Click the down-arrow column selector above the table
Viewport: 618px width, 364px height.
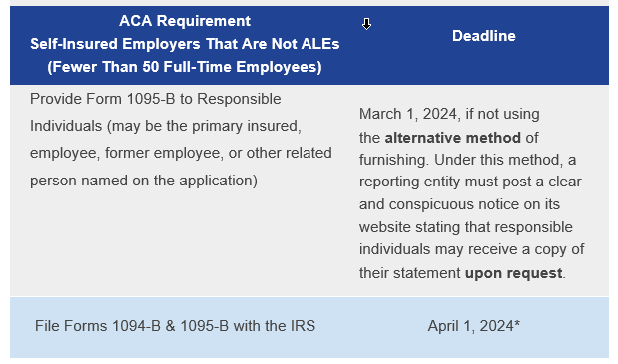(366, 24)
